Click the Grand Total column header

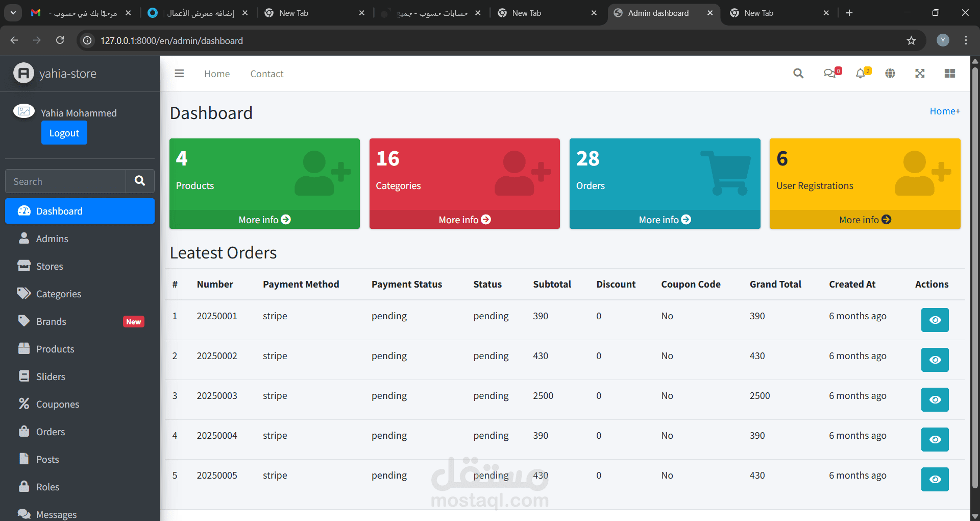[x=775, y=284]
